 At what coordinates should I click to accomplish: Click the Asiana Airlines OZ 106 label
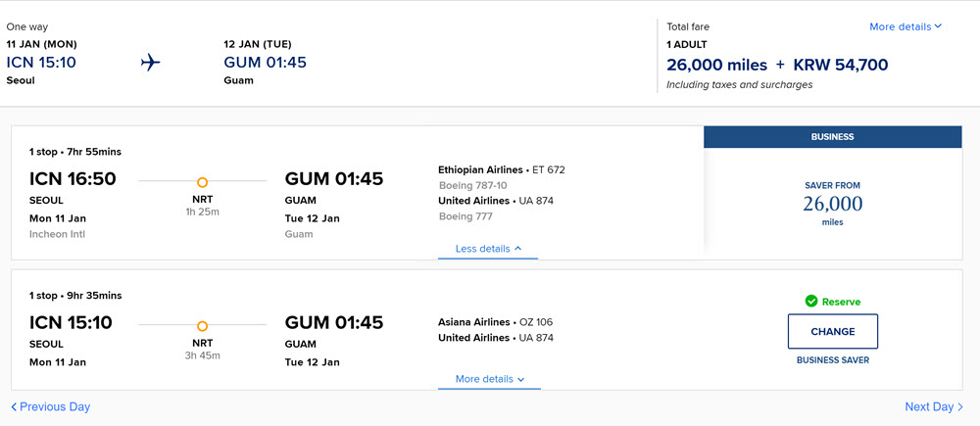tap(496, 322)
